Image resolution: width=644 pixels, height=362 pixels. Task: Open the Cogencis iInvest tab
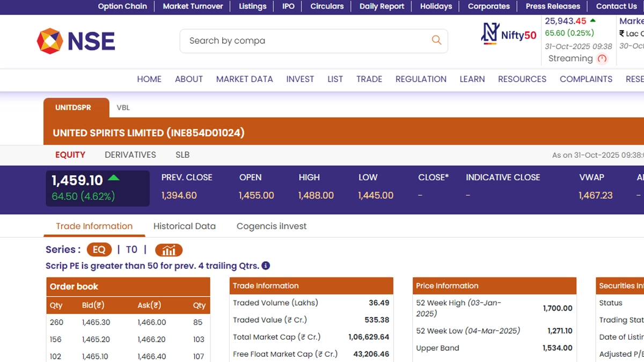pyautogui.click(x=271, y=226)
